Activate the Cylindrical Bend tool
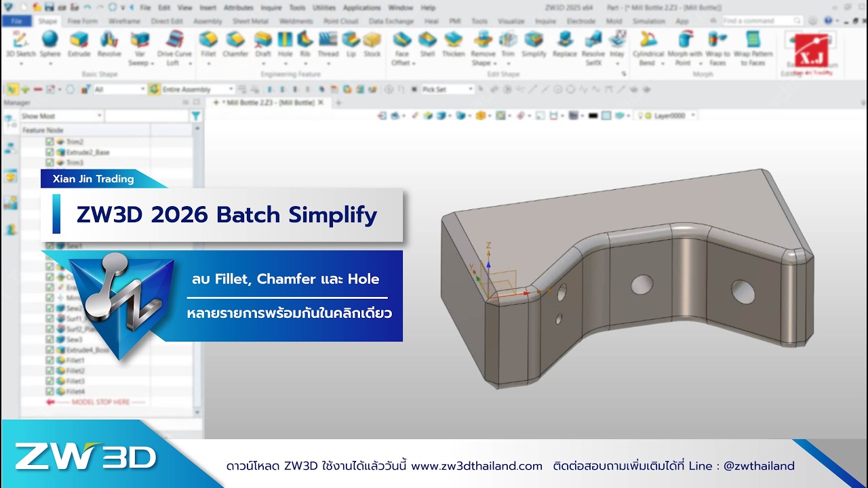 [648, 48]
